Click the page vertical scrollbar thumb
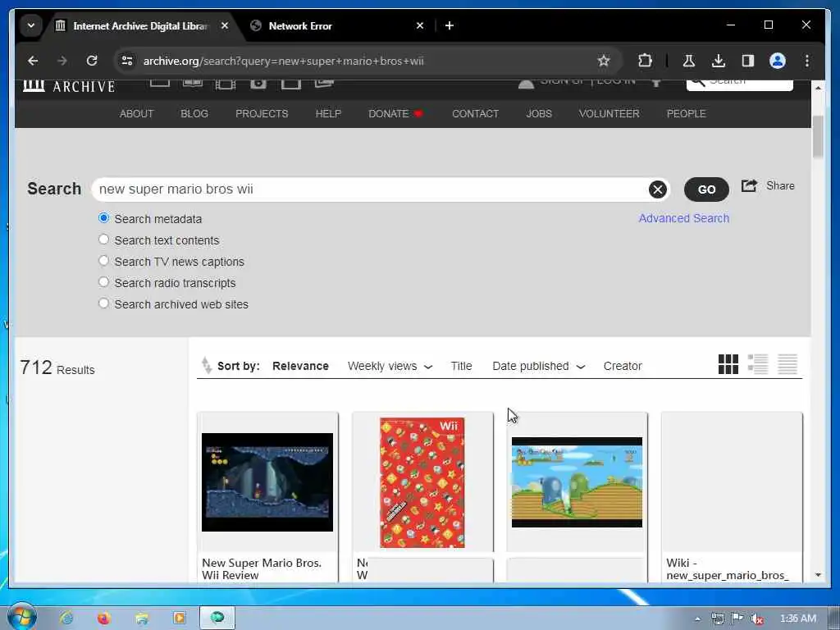 coord(818,137)
